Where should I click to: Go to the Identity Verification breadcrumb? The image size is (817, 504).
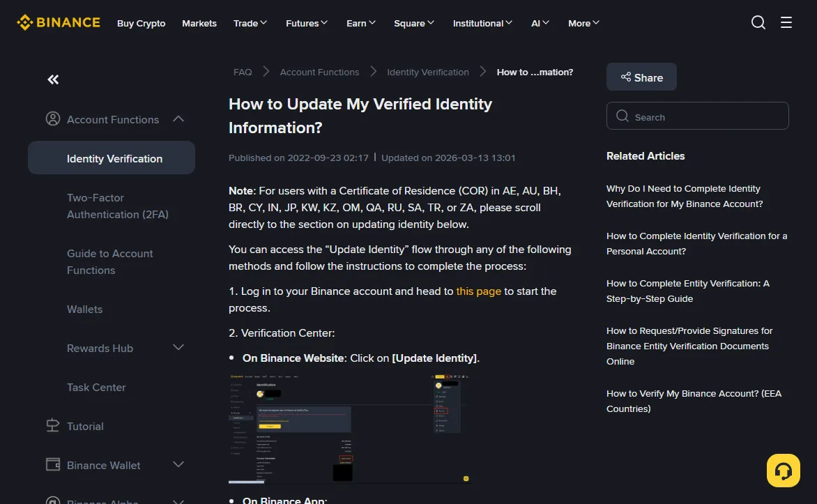[428, 72]
